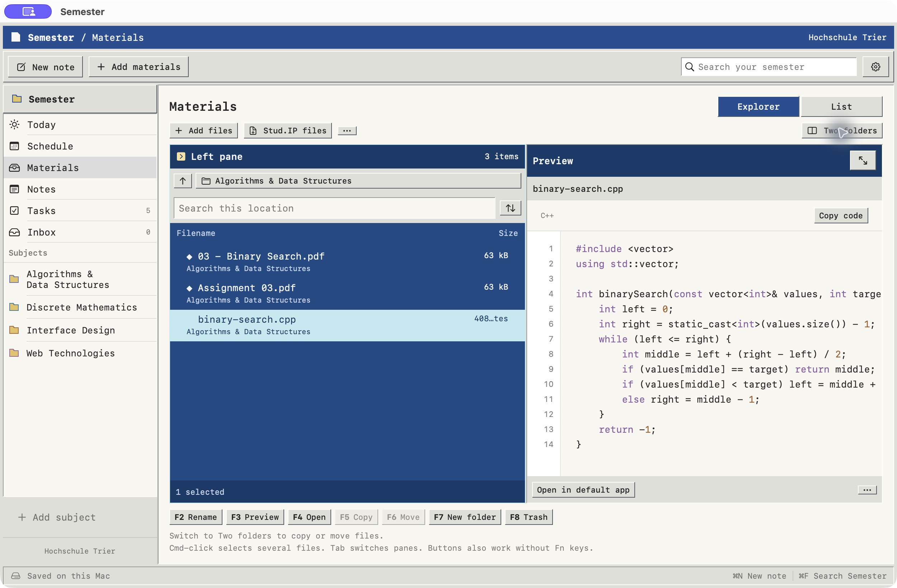
Task: Click the sort order arrows button
Action: click(510, 208)
